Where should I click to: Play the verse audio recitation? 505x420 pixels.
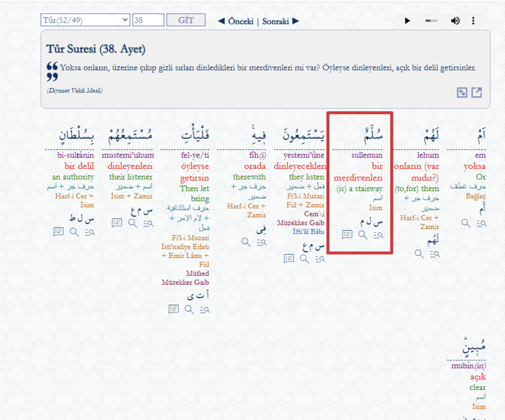tap(407, 21)
